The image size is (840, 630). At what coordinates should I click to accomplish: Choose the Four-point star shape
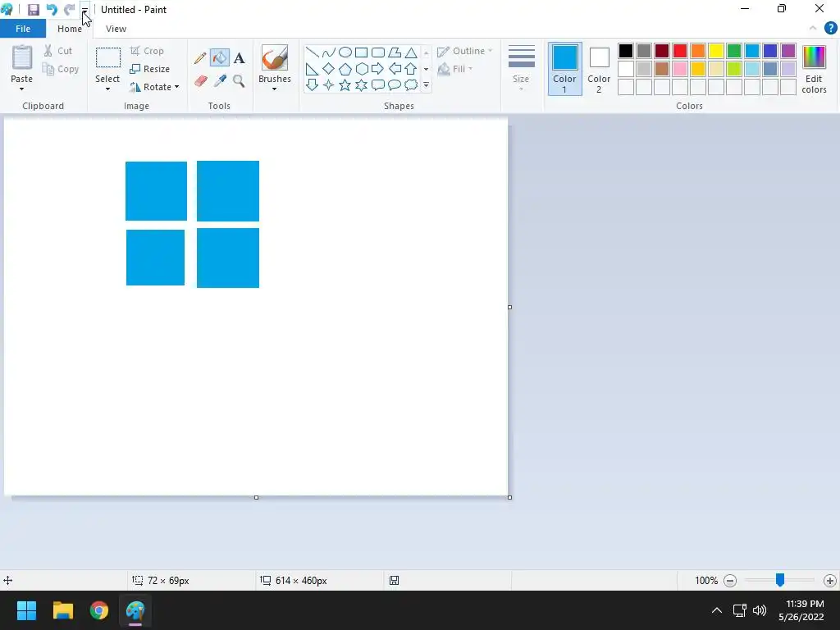click(x=328, y=85)
